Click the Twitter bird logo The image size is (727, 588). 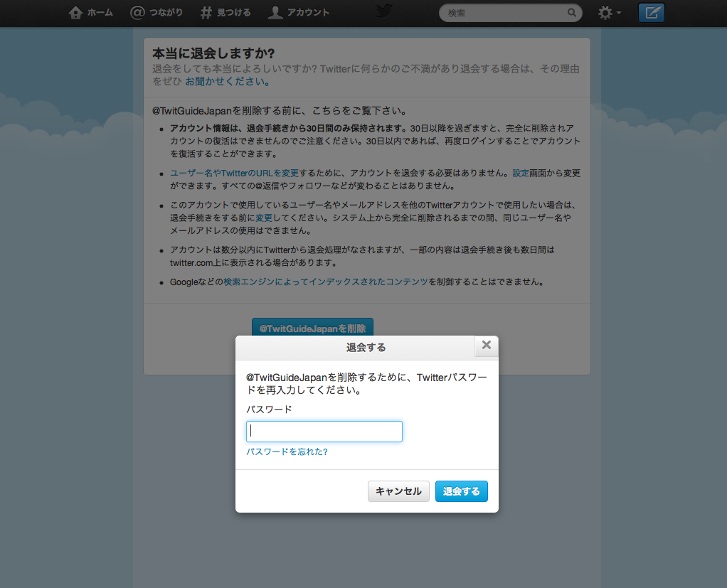click(384, 11)
